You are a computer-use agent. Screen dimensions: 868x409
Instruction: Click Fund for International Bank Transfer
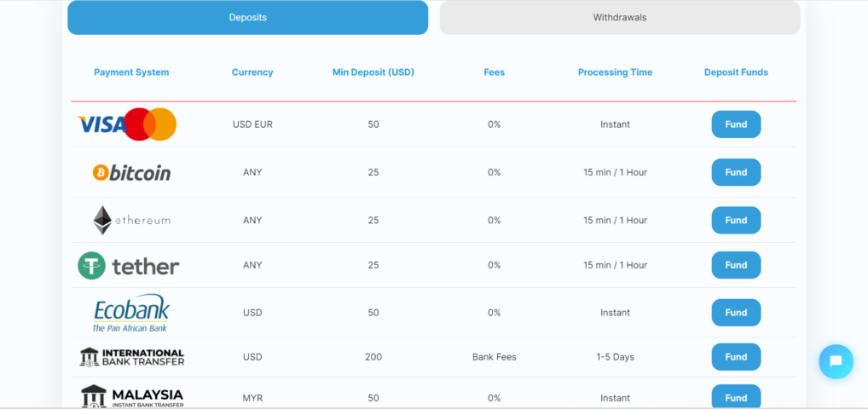(736, 357)
